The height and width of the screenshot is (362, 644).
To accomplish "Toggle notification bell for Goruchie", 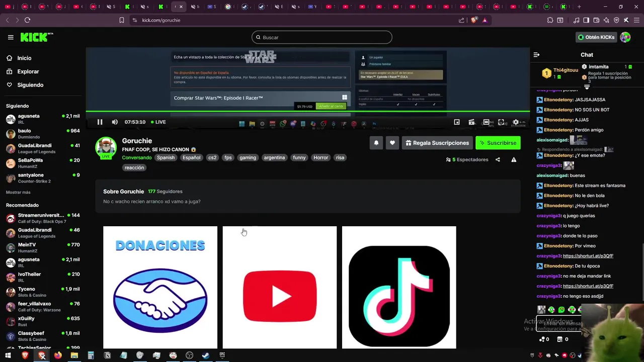I will point(376,143).
